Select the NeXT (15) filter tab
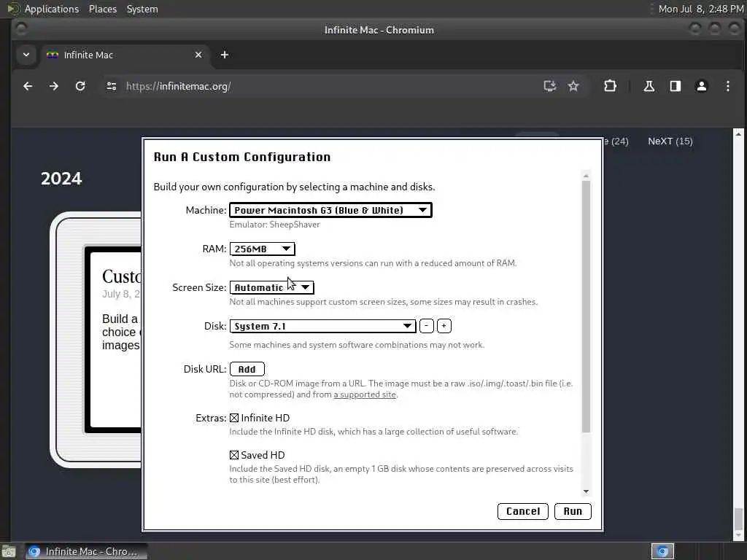The width and height of the screenshot is (747, 560). [670, 141]
